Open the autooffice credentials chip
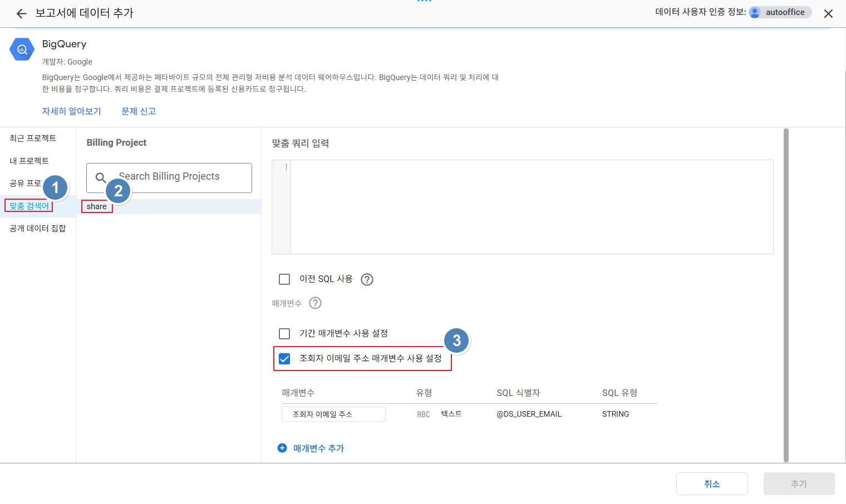Image resolution: width=846 pixels, height=504 pixels. (780, 12)
